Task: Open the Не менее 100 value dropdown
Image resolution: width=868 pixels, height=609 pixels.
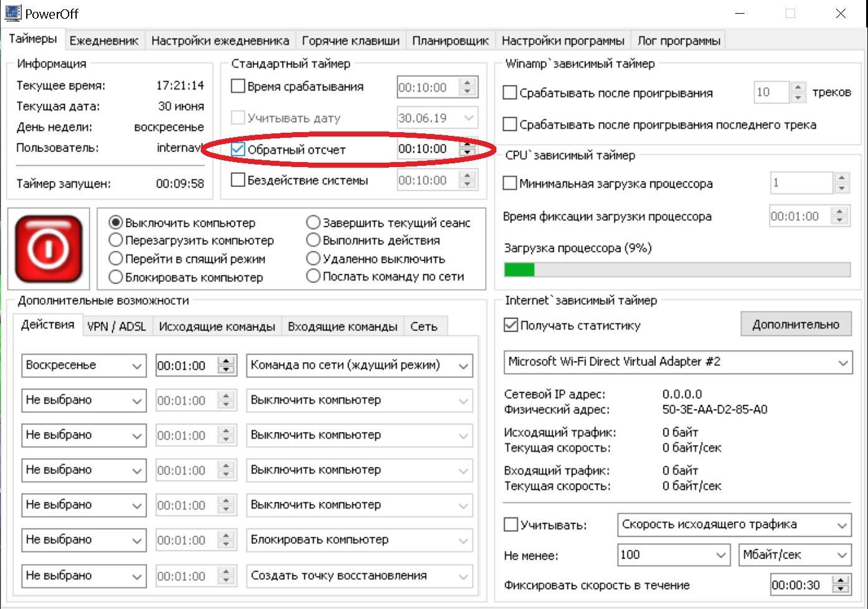Action: [x=673, y=555]
